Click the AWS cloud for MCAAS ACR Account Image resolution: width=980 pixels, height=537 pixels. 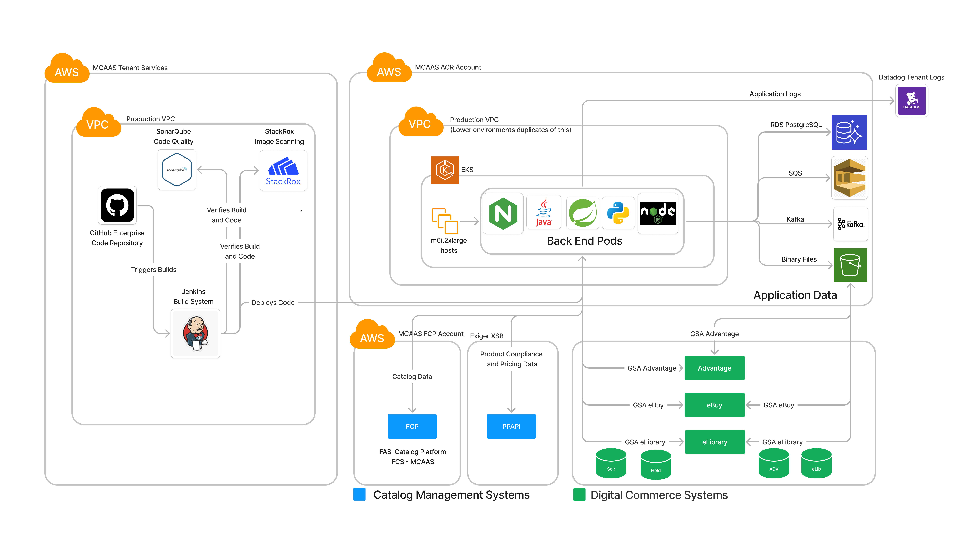[x=389, y=67]
